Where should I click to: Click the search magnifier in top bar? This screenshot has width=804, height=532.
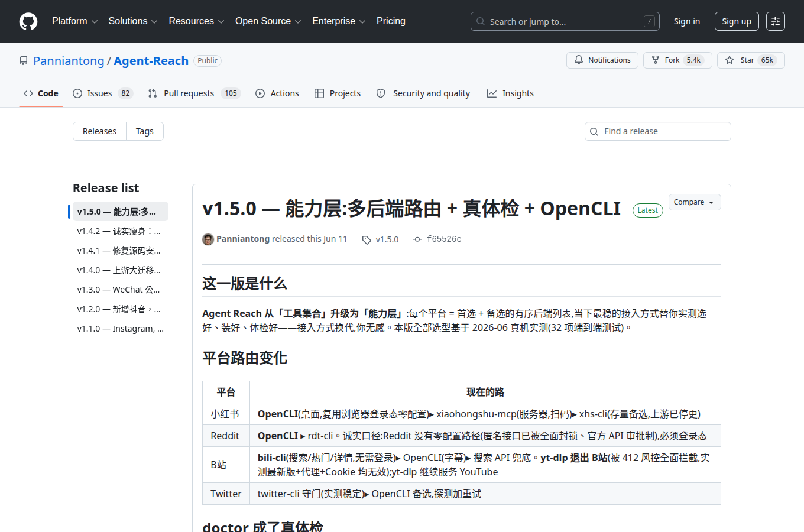[x=481, y=21]
